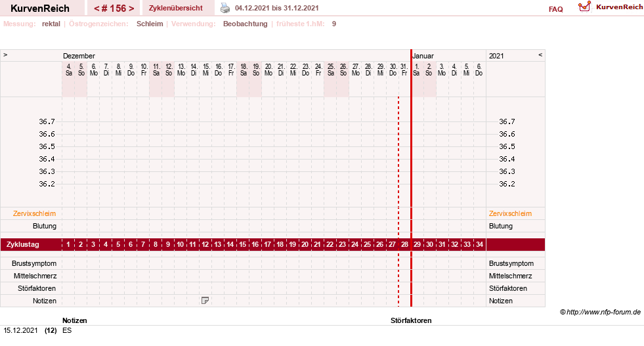Image resolution: width=644 pixels, height=346 pixels.
Task: Click the left Mittelschmerz row label
Action: [x=35, y=276]
